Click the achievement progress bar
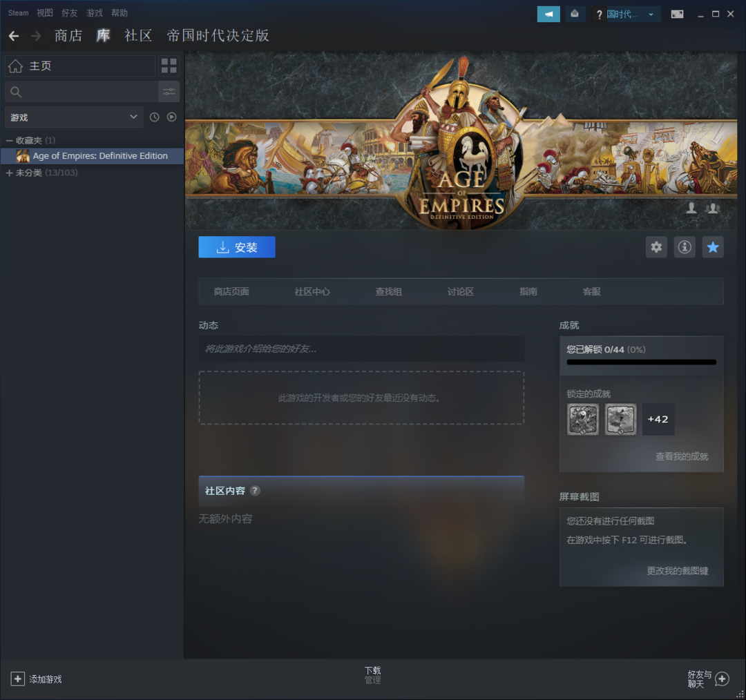746x700 pixels. click(641, 362)
